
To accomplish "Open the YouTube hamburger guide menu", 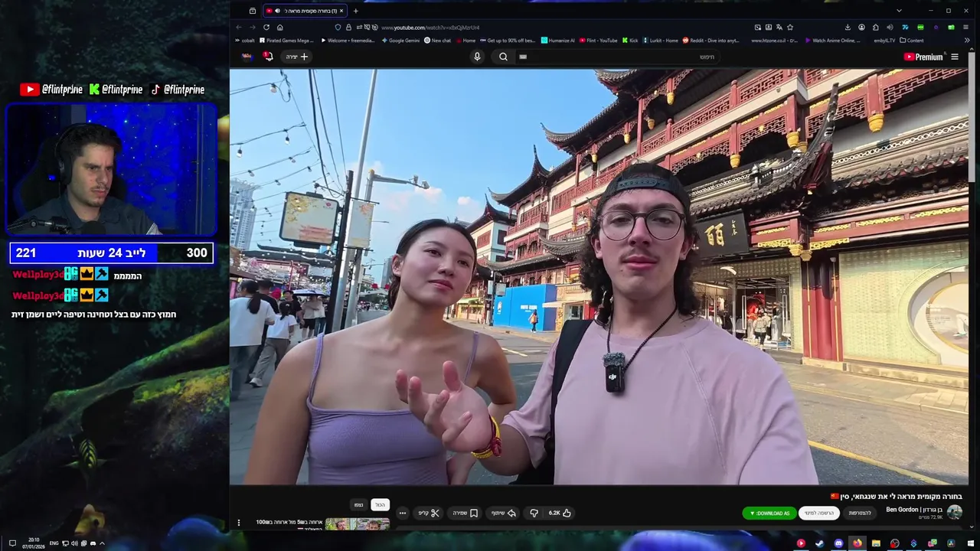I will pyautogui.click(x=955, y=57).
